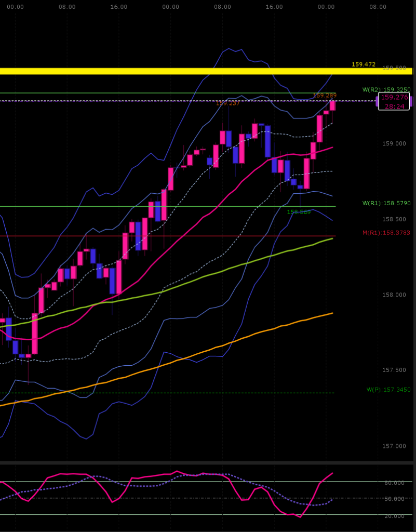The width and height of the screenshot is (416, 532).
Task: Click the oscillator 20.000 level label
Action: [x=394, y=516]
